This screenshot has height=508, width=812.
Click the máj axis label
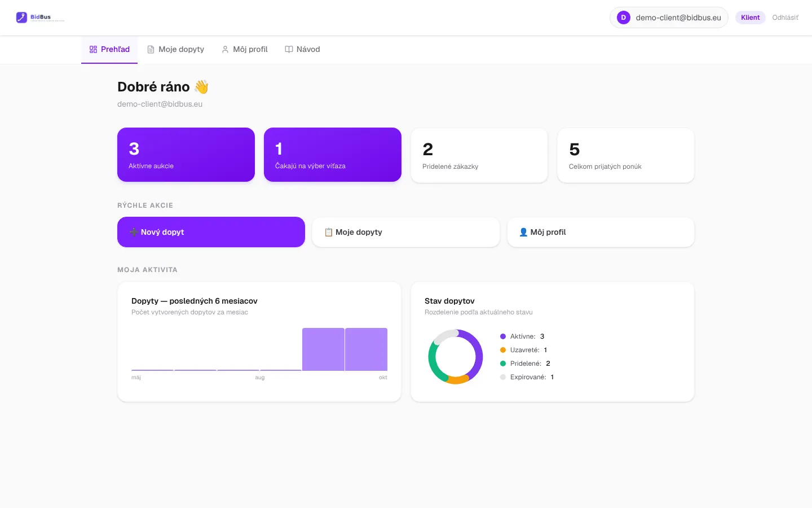tap(136, 378)
